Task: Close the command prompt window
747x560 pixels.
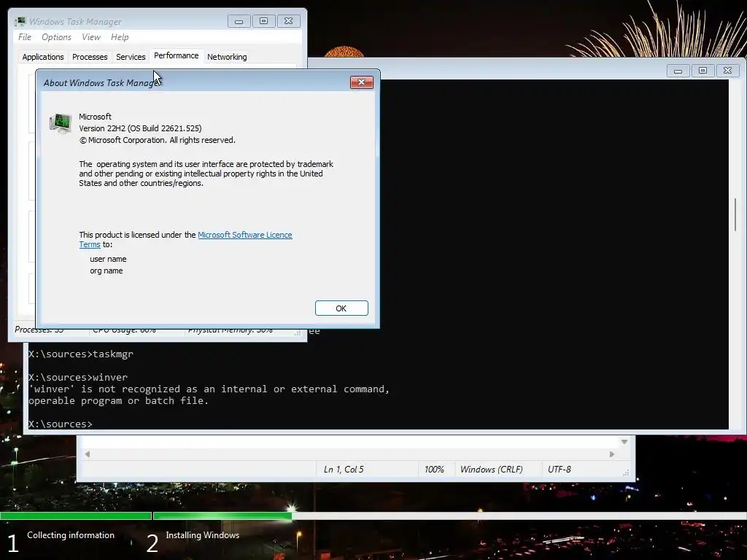Action: [x=727, y=71]
